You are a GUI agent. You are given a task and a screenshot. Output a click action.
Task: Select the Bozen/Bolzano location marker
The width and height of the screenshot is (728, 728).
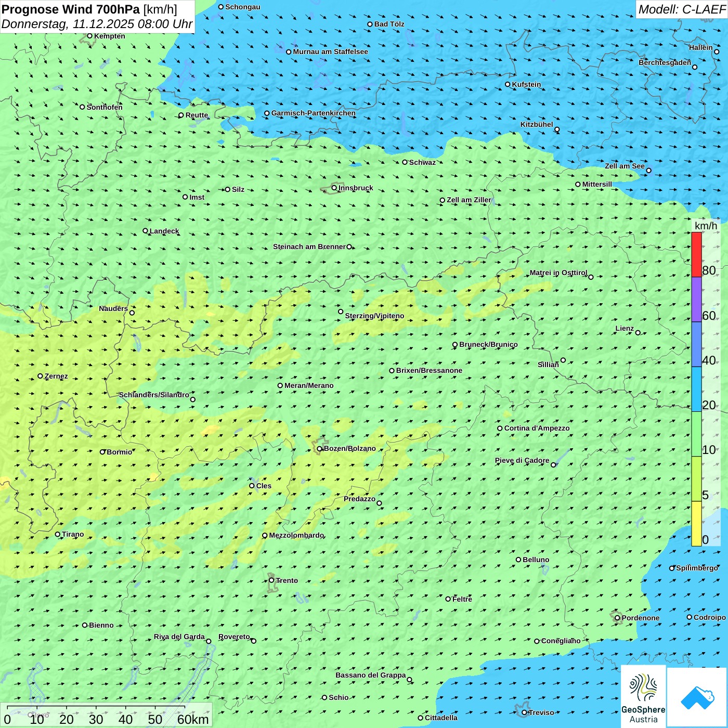click(x=320, y=449)
